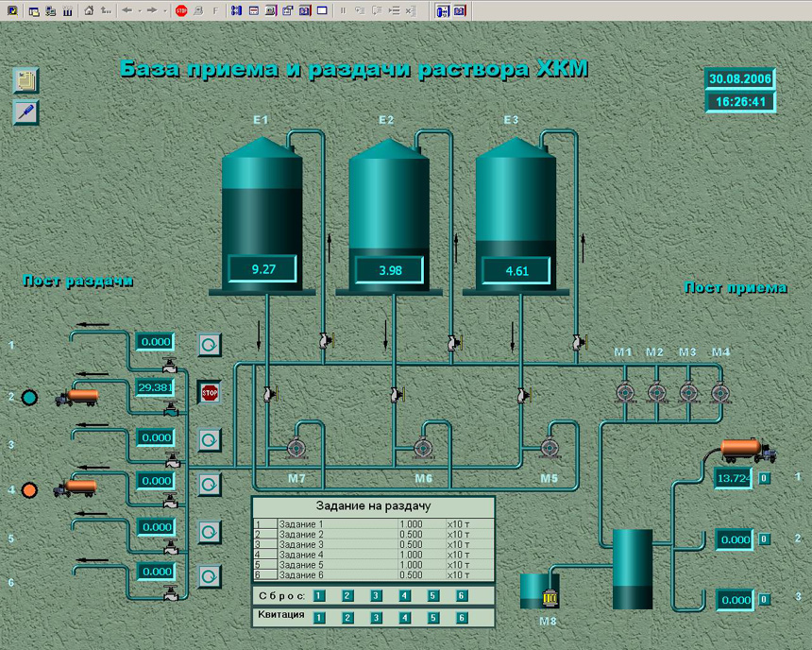The image size is (812, 650).
Task: Click the blue screwdriver tool icon
Action: pyautogui.click(x=25, y=112)
